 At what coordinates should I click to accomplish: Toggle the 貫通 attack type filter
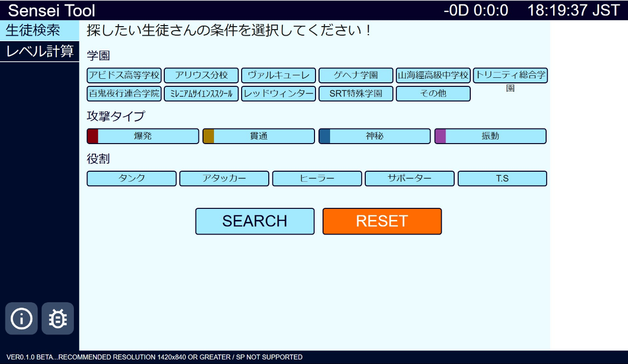pyautogui.click(x=259, y=136)
